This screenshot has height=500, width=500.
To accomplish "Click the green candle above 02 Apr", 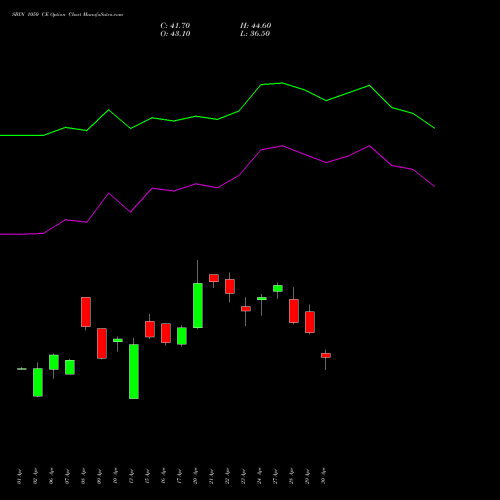I will click(38, 382).
